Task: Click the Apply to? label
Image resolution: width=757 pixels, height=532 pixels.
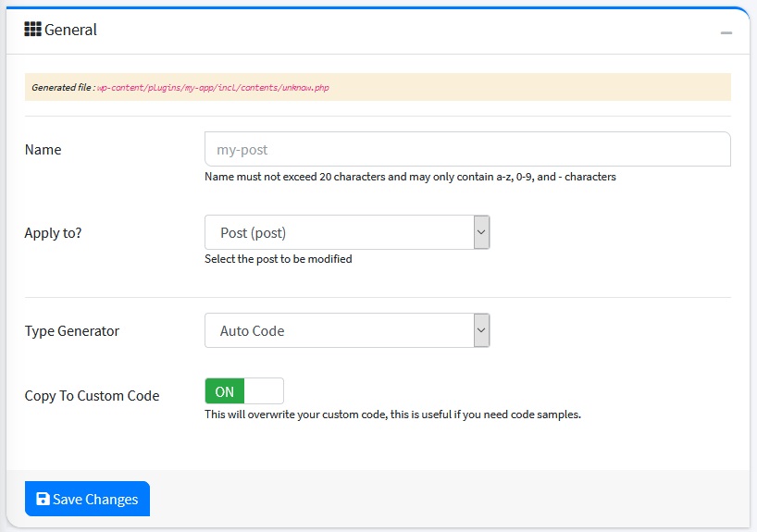Action: coord(53,233)
